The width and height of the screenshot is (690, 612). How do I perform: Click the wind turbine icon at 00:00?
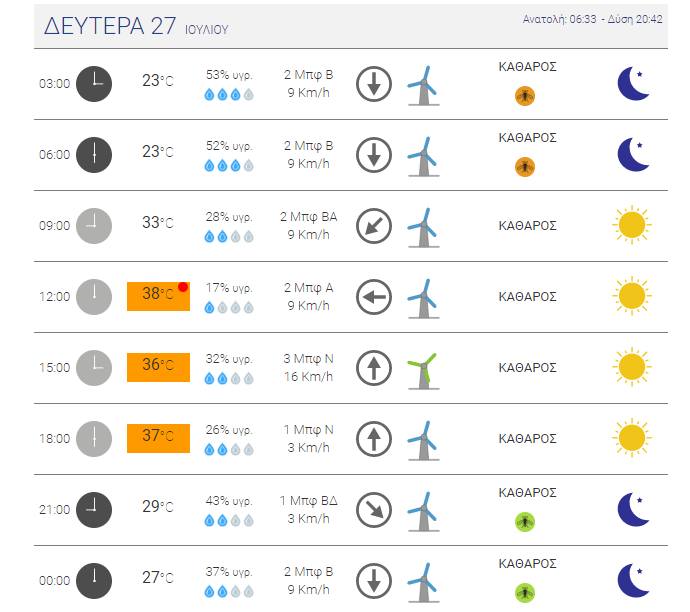423,583
